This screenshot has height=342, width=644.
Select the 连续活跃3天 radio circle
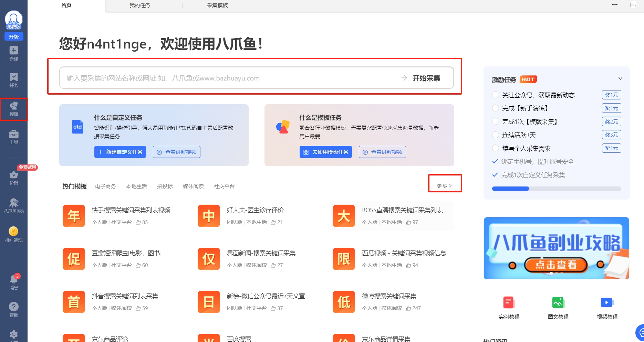[x=495, y=135]
